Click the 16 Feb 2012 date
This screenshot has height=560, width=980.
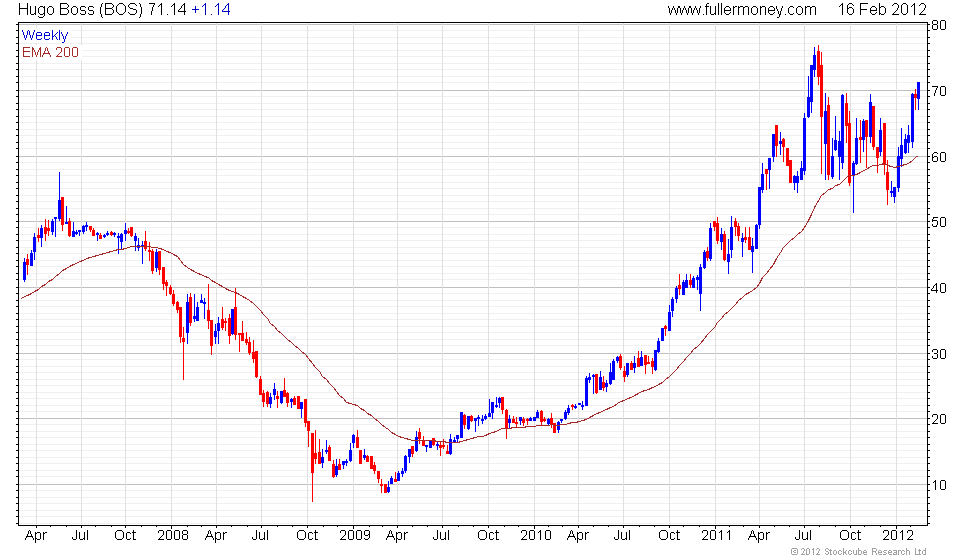pyautogui.click(x=882, y=9)
